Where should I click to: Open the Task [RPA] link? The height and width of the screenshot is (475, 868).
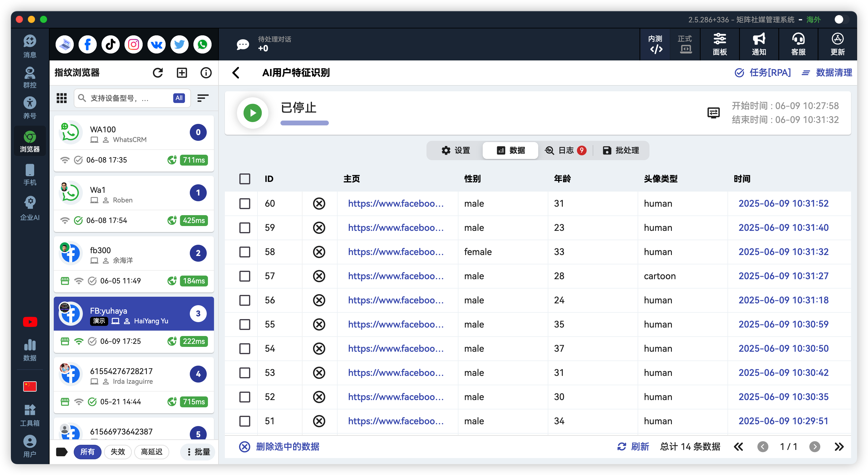click(762, 73)
